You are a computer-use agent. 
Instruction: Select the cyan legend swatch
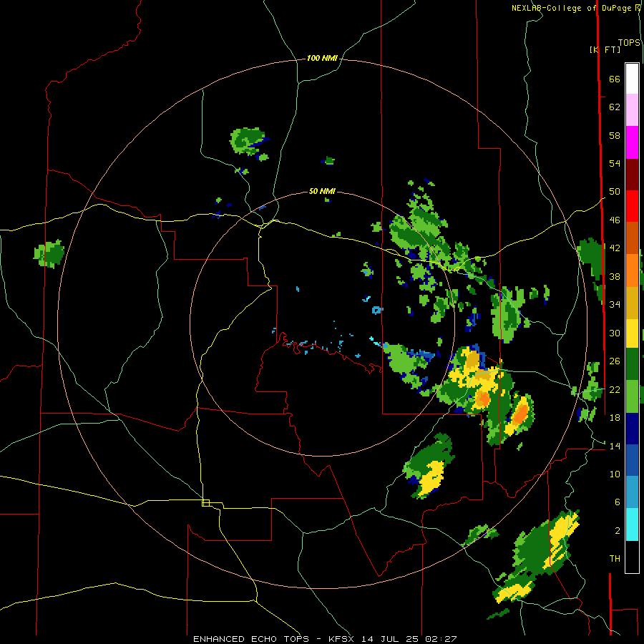632,525
